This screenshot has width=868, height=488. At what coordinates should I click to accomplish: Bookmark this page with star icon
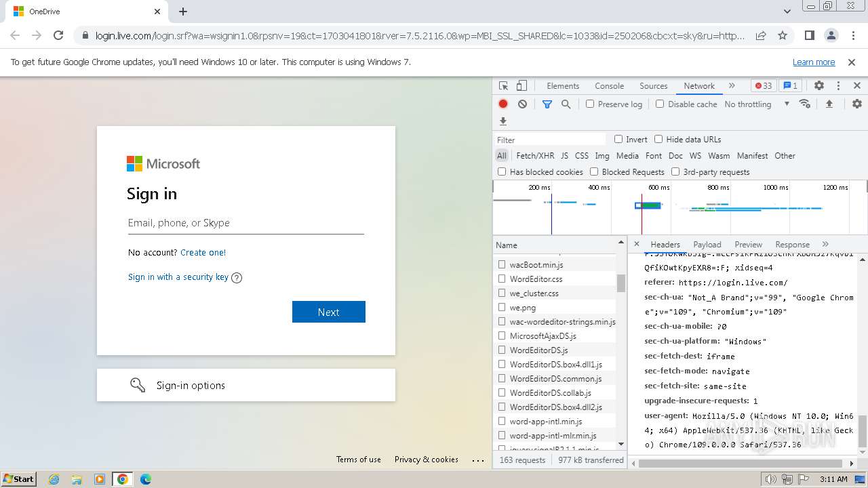[783, 35]
